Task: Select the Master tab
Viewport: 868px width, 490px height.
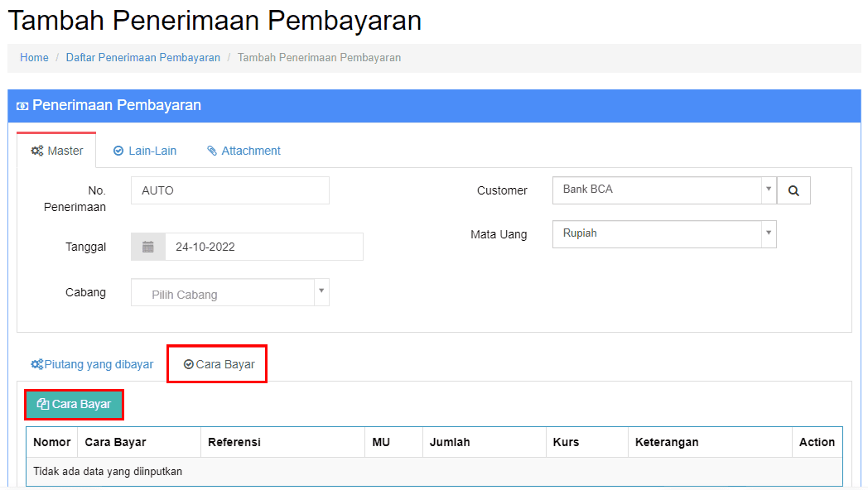Action: (56, 151)
